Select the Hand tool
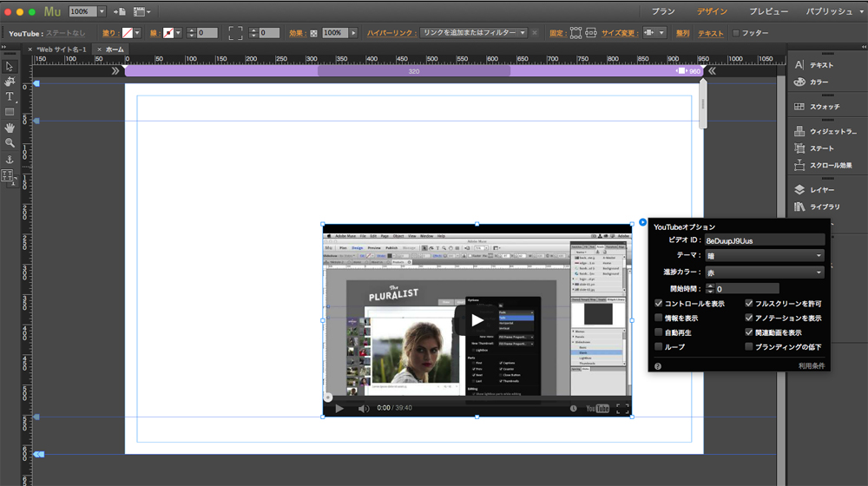The width and height of the screenshot is (868, 486). coord(10,128)
